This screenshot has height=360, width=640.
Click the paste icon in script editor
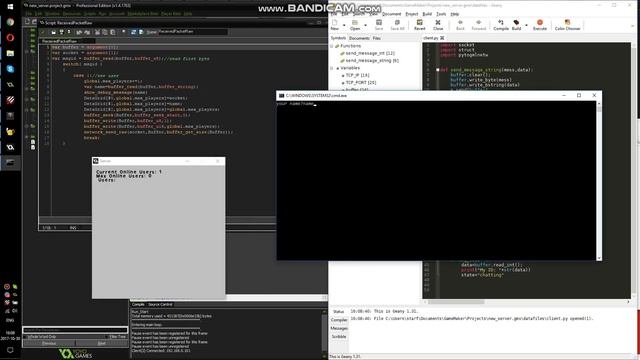[x=113, y=32]
